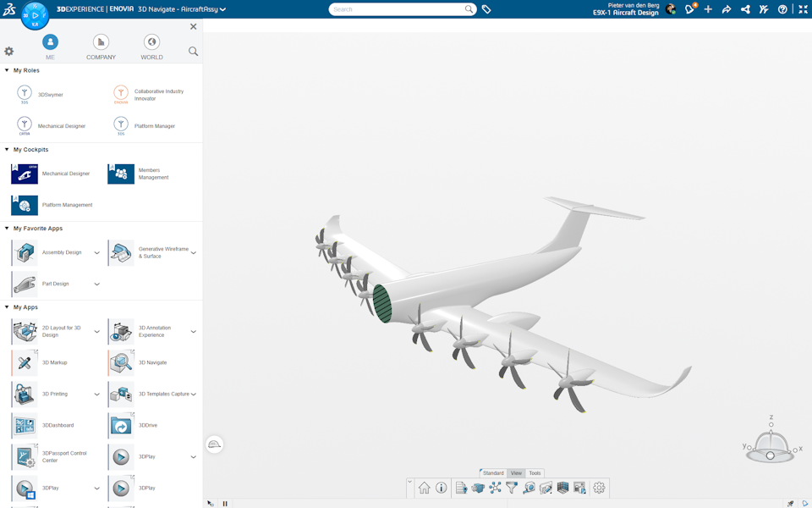Select the Mechanical Designer role
The height and width of the screenshot is (508, 812).
click(x=63, y=124)
